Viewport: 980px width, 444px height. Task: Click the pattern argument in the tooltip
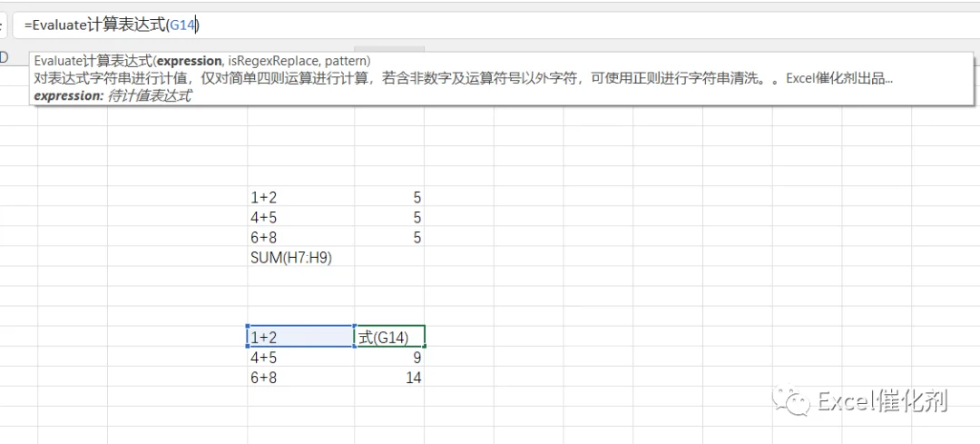pos(346,61)
